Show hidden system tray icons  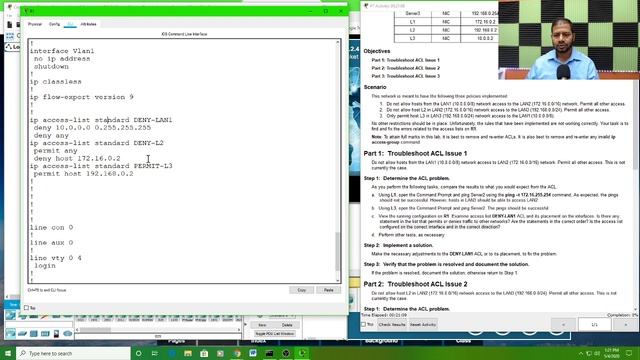pyautogui.click(x=581, y=353)
